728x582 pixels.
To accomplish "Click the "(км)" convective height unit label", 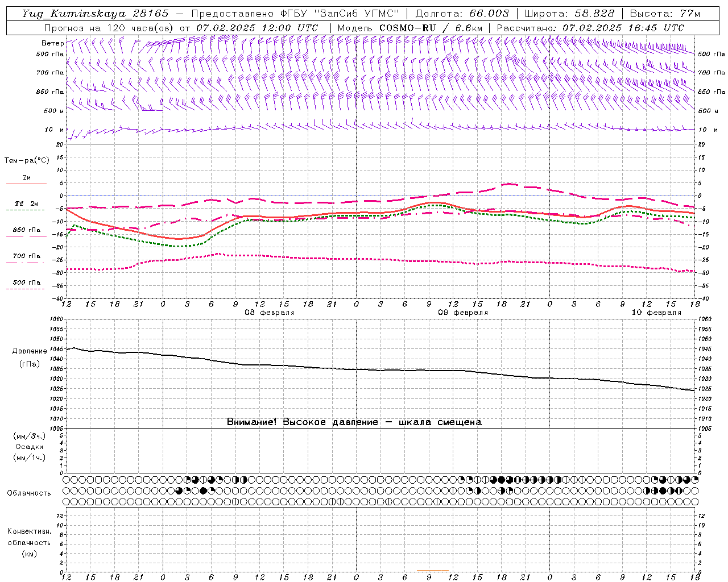I will 29,554.
